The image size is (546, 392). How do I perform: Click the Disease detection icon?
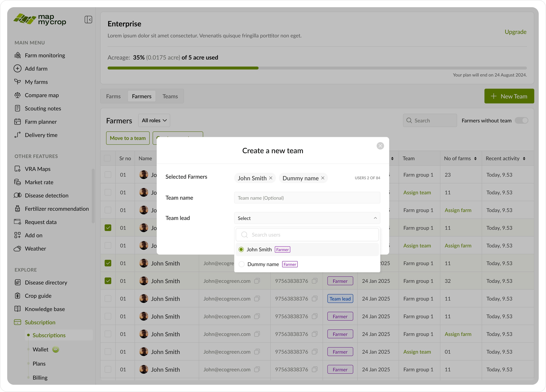pos(17,195)
